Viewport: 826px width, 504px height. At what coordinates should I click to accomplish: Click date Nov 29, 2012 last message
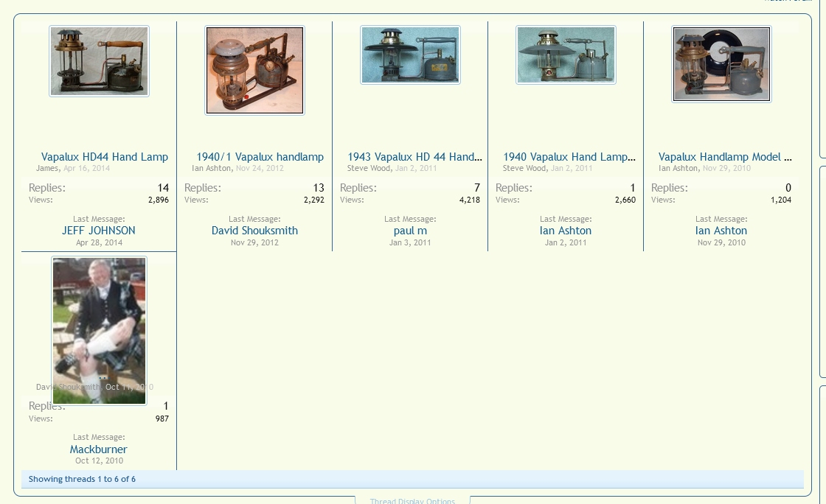coord(254,242)
